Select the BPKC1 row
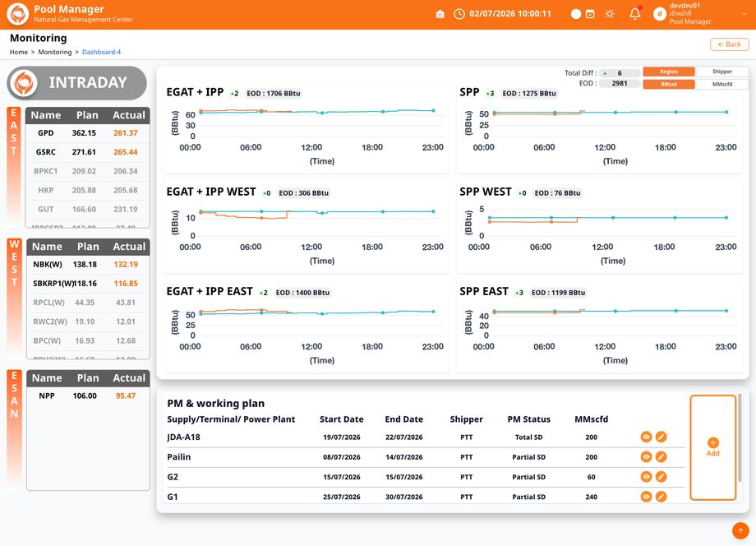 [88, 171]
